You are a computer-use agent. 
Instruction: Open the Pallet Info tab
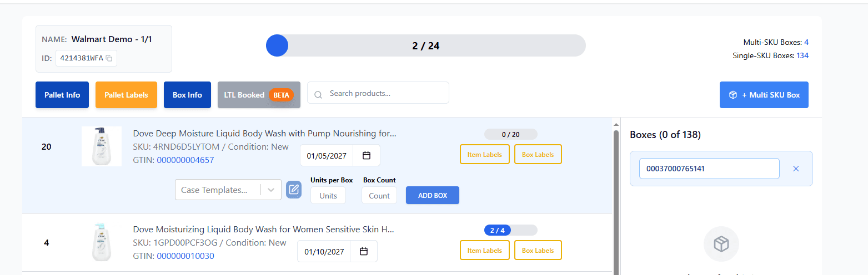(62, 95)
